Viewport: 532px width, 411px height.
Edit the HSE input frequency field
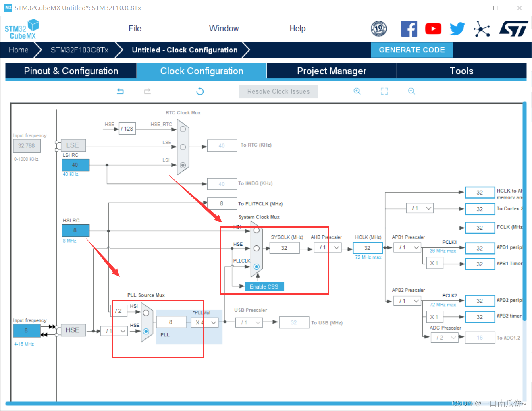click(x=27, y=331)
